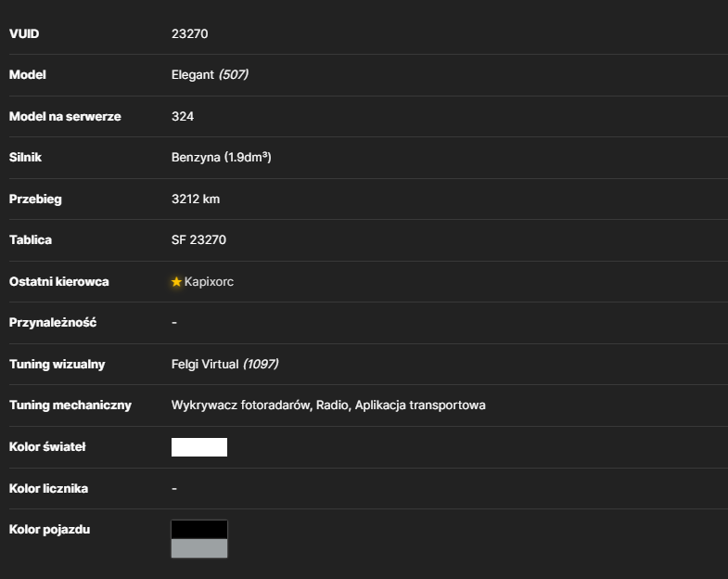
Task: Click the Felgi Virtual tuning entry
Action: 205,365
